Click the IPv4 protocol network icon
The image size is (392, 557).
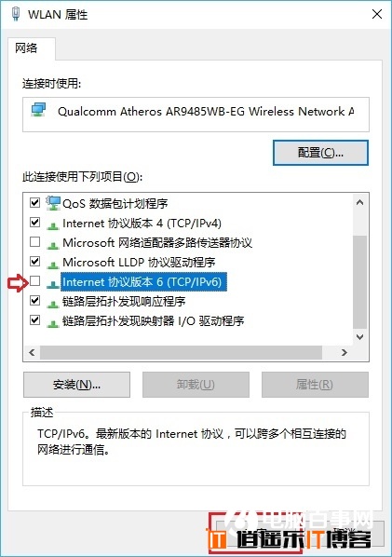tap(53, 224)
